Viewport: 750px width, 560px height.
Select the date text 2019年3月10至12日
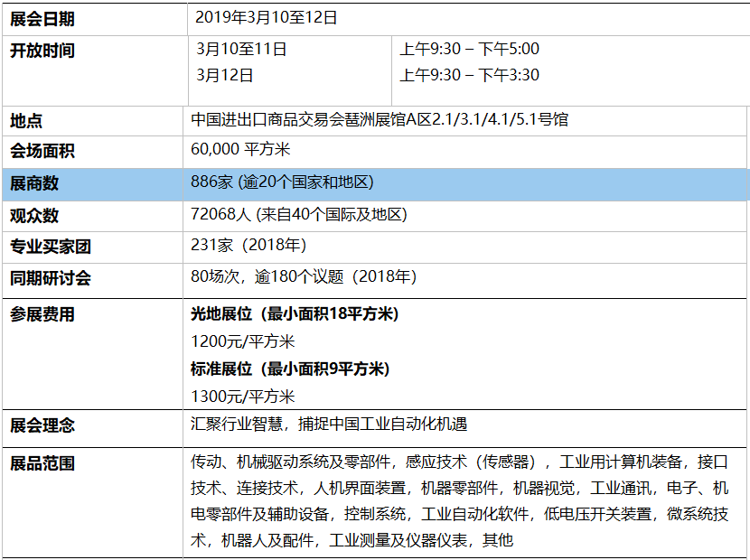[267, 18]
